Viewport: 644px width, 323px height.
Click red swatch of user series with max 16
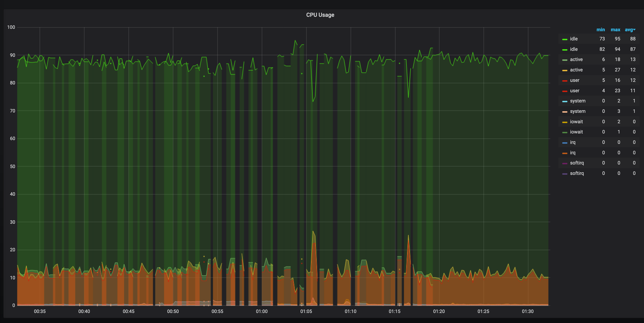(x=564, y=81)
